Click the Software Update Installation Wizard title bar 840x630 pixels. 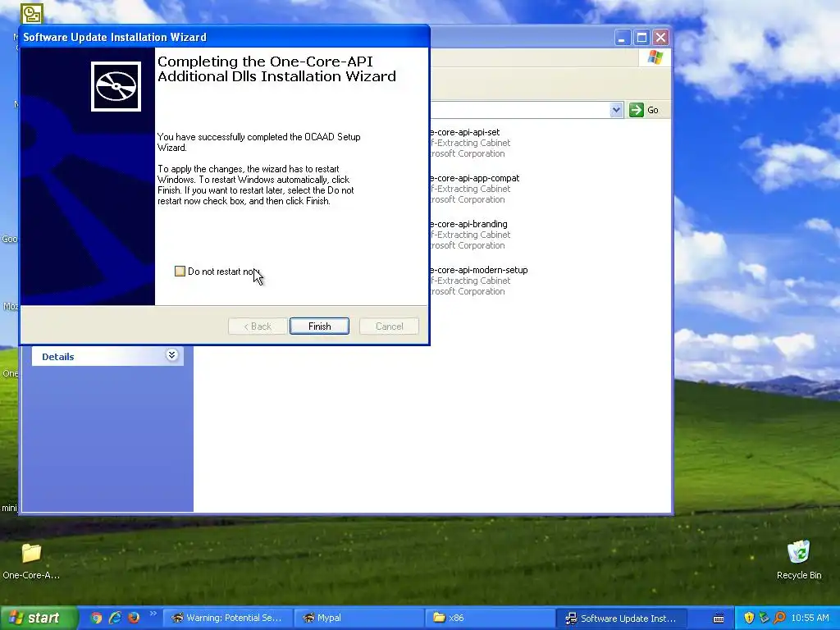224,37
